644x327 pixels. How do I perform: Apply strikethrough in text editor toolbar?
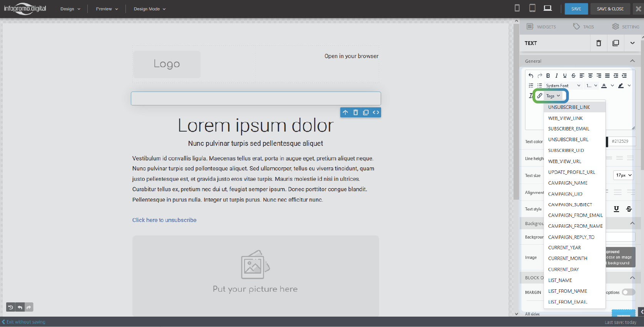573,75
